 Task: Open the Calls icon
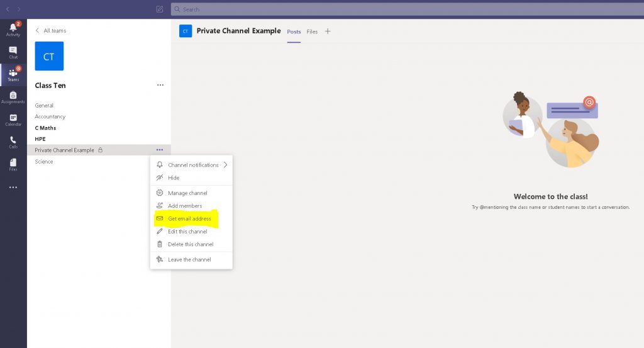13,142
